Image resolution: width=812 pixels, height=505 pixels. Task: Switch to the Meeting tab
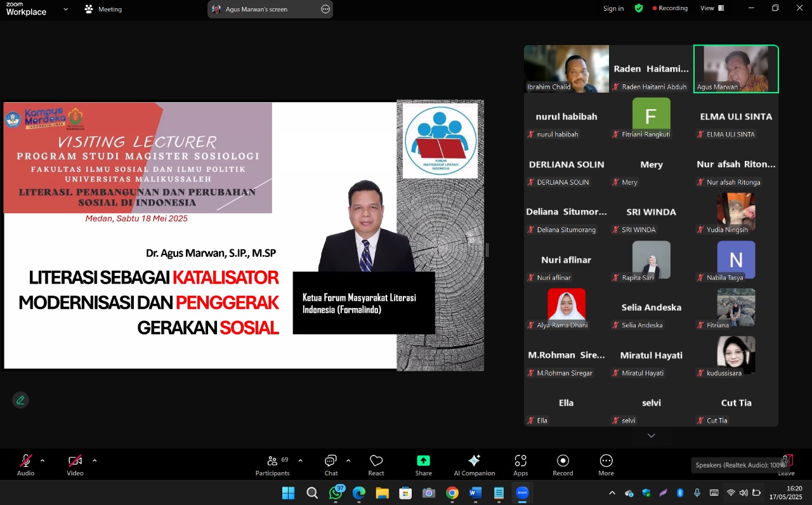coord(103,10)
